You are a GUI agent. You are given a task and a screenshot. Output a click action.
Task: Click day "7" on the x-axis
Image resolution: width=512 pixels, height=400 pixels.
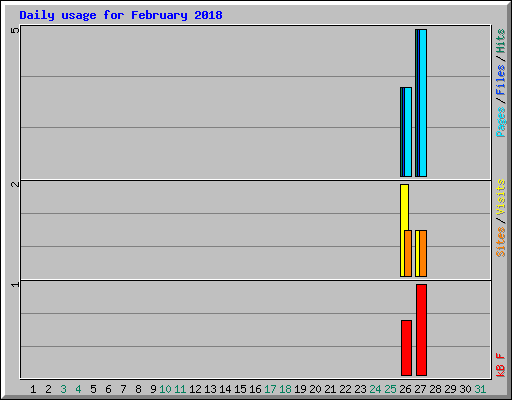[123, 389]
